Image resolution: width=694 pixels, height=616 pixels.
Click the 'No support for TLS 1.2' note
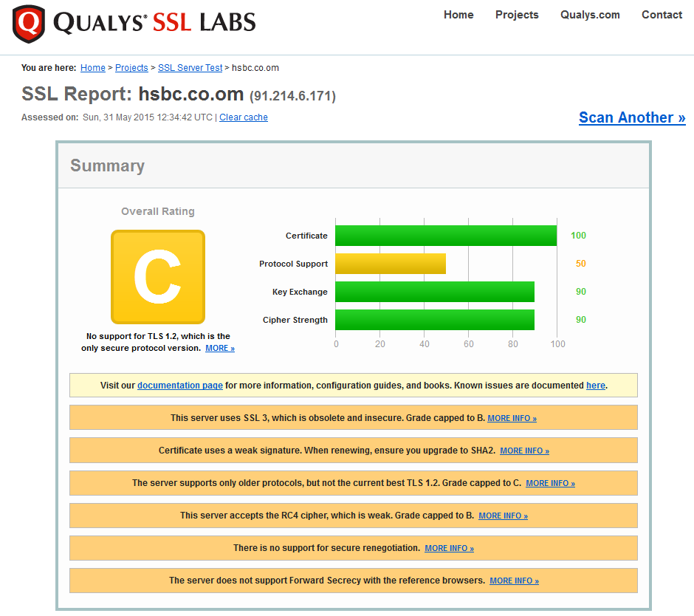158,342
